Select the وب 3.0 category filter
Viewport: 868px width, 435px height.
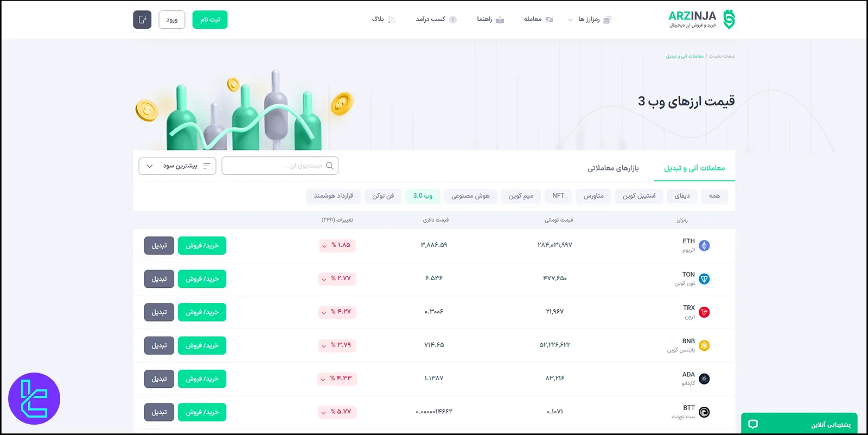pos(423,196)
